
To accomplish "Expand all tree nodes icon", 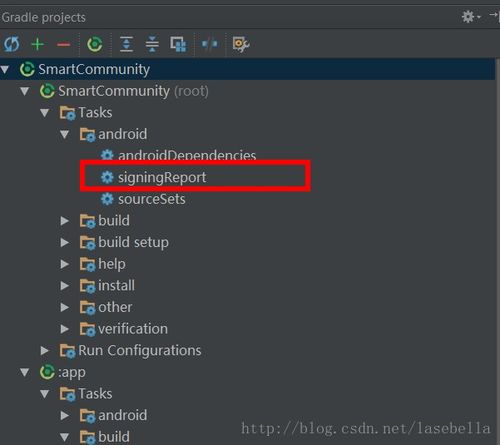I will click(x=126, y=44).
